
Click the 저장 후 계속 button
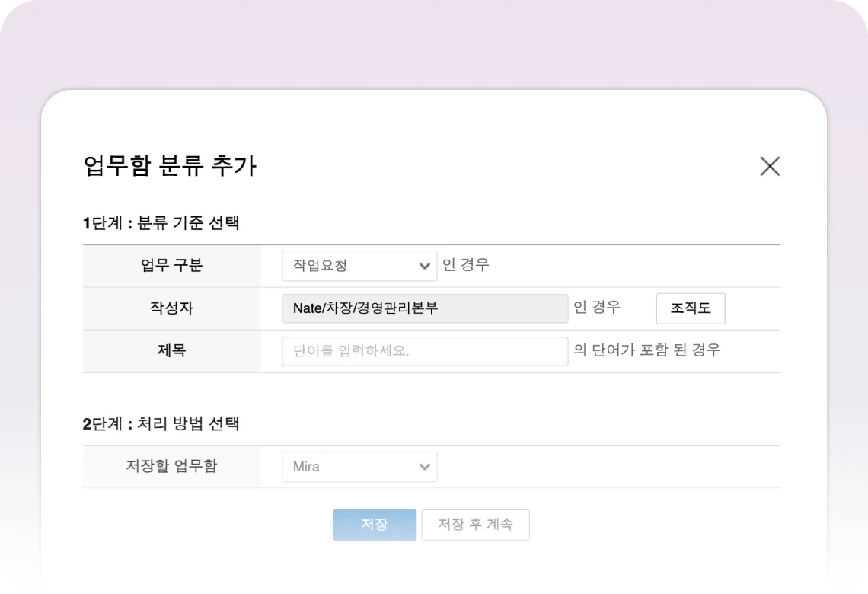475,525
